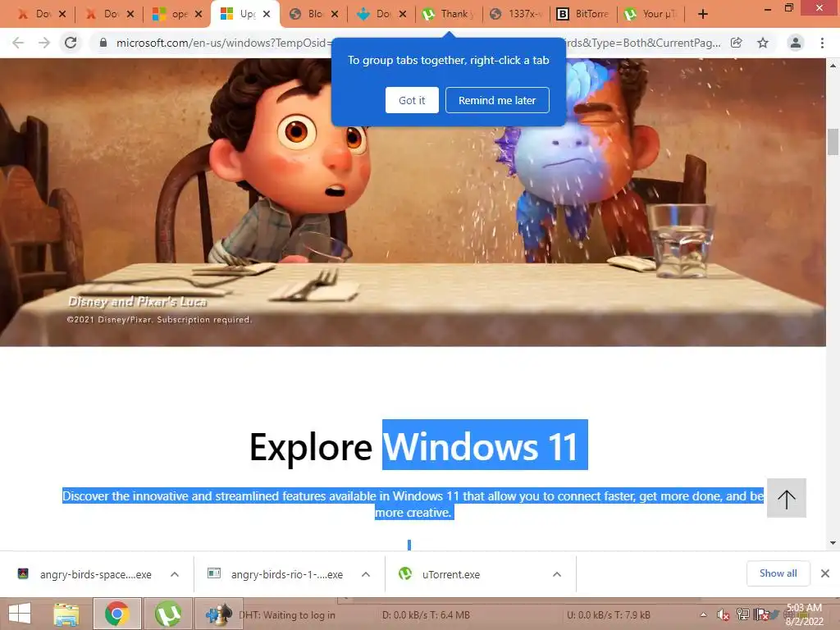
Task: Click the browser Forward arrow
Action: coord(44,43)
